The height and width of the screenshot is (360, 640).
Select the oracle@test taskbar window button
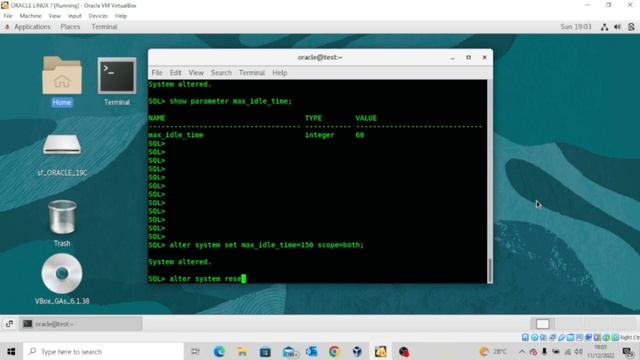(81, 324)
